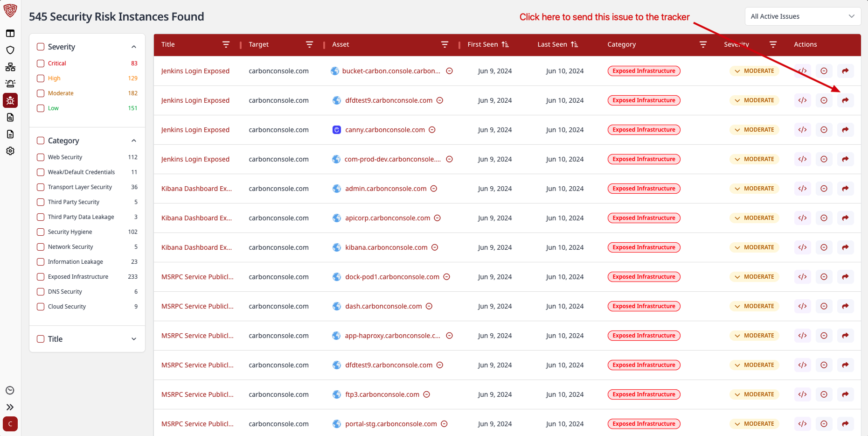Image resolution: width=868 pixels, height=436 pixels.
Task: Open the Target column filter icon
Action: 309,44
